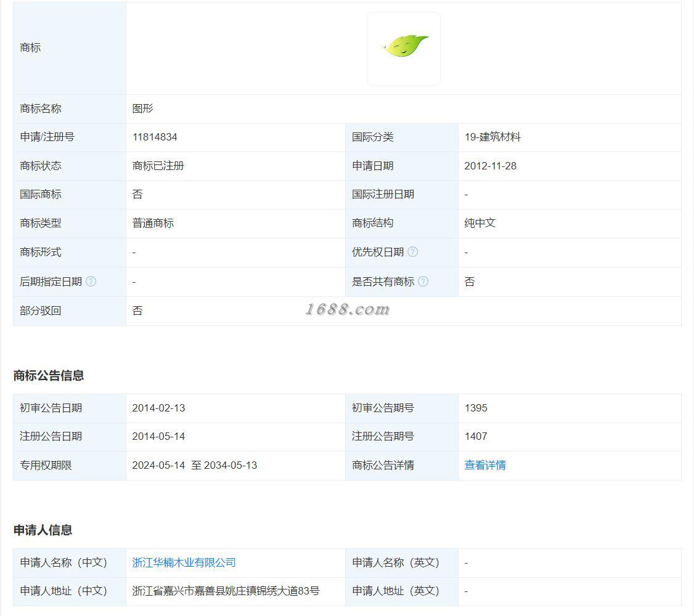Click the help icon beside 优先权日期
This screenshot has width=694, height=616.
click(x=412, y=251)
